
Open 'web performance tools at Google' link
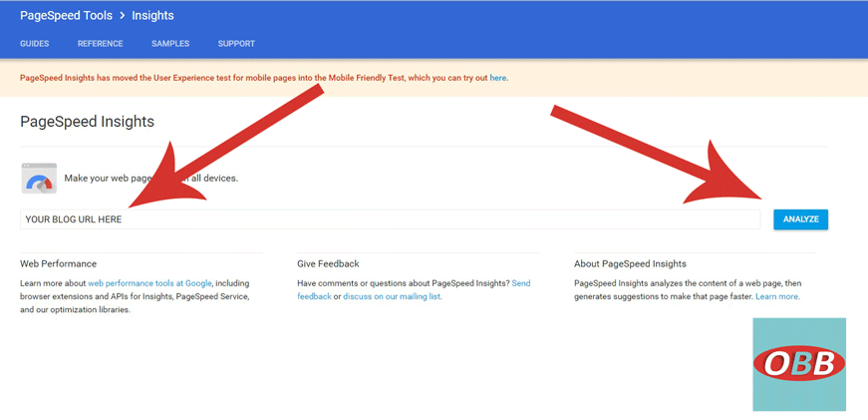tap(149, 283)
